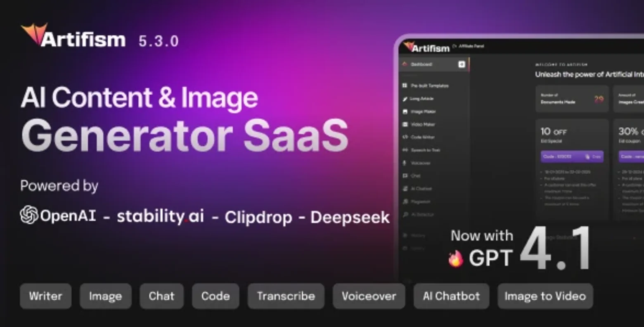
Task: Select the Image feature tag
Action: (x=106, y=296)
